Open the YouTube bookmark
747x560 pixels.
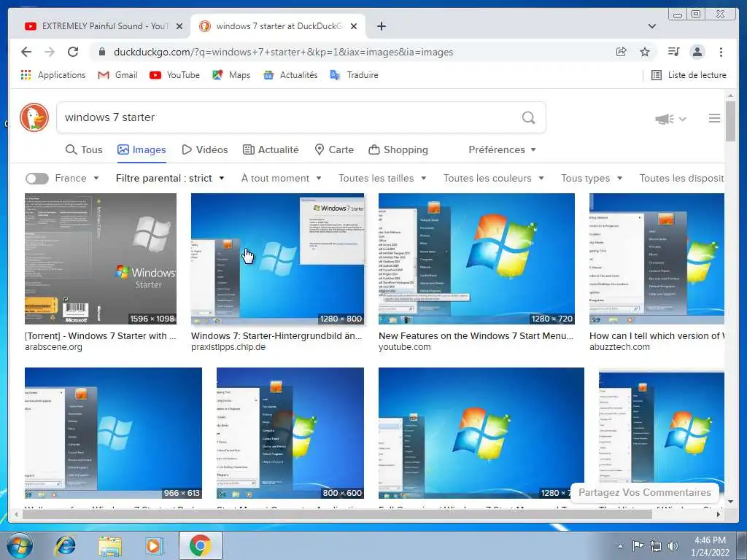(174, 75)
